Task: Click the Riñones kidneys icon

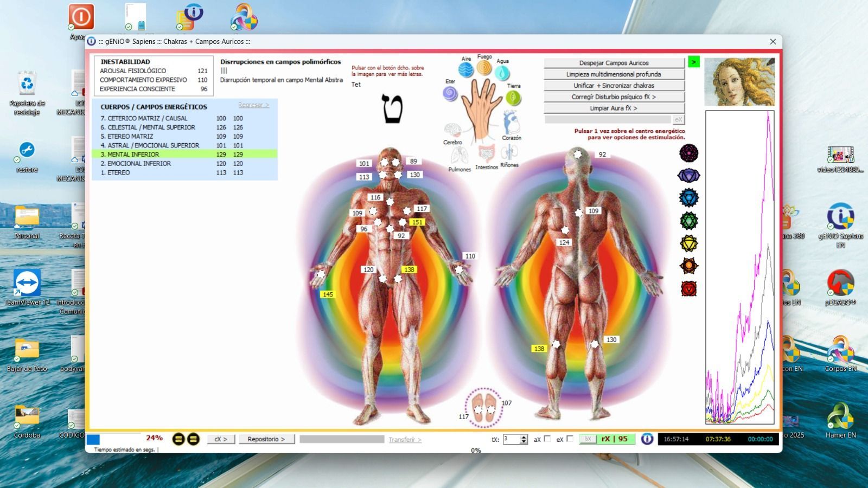Action: pos(509,153)
